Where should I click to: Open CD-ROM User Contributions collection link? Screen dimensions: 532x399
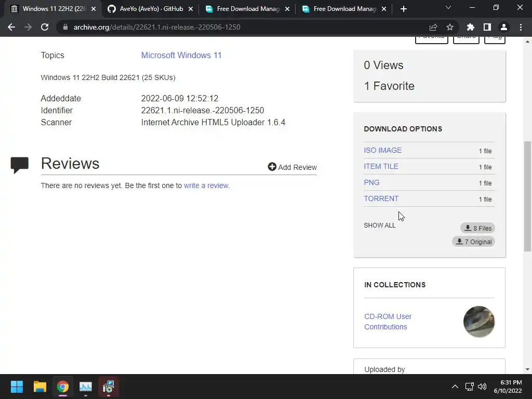(388, 322)
